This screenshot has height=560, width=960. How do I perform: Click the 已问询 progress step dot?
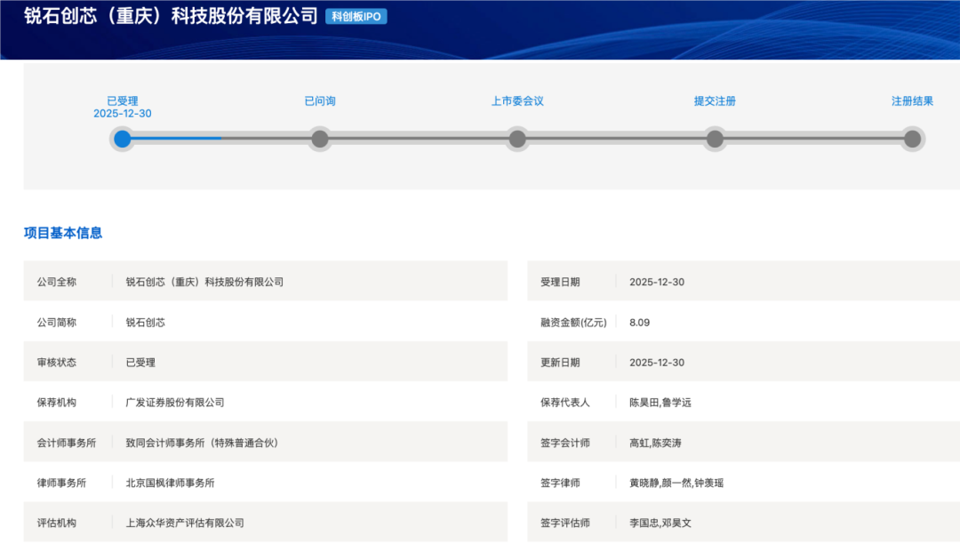click(320, 139)
